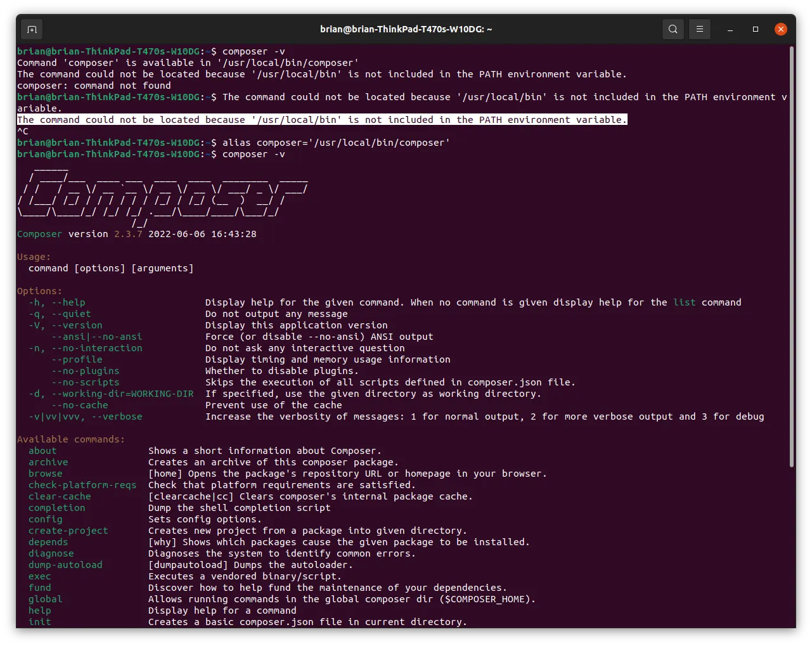Screen dimensions: 812x646
Task: Click the 'dump-autoload' command name
Action: pyautogui.click(x=65, y=565)
